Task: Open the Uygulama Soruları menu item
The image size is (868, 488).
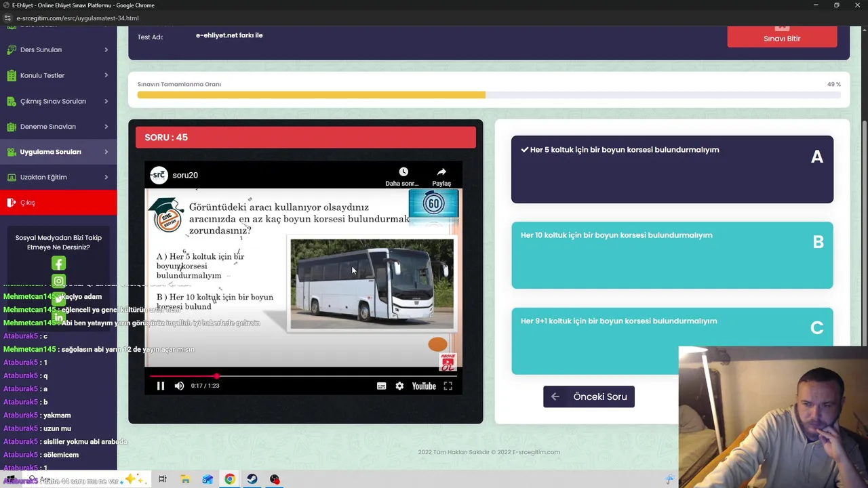Action: click(58, 152)
